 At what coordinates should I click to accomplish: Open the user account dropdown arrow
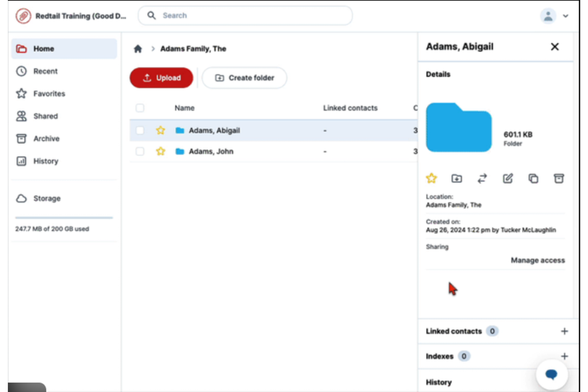click(566, 16)
